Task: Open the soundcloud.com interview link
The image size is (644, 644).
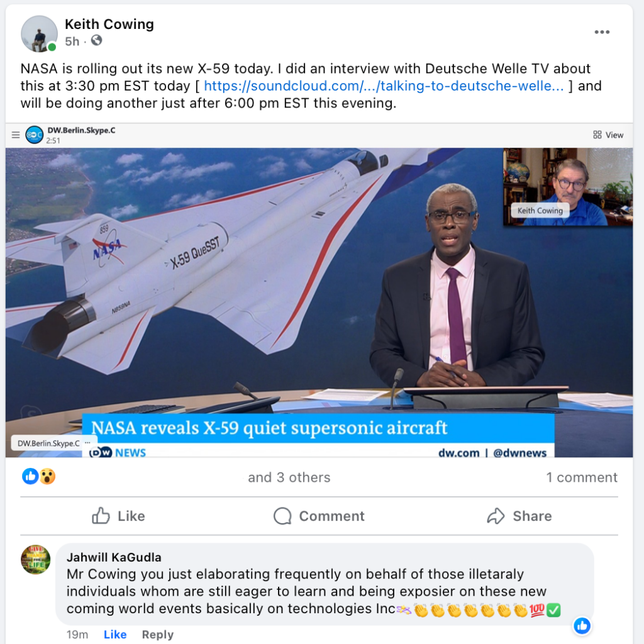Action: point(384,86)
